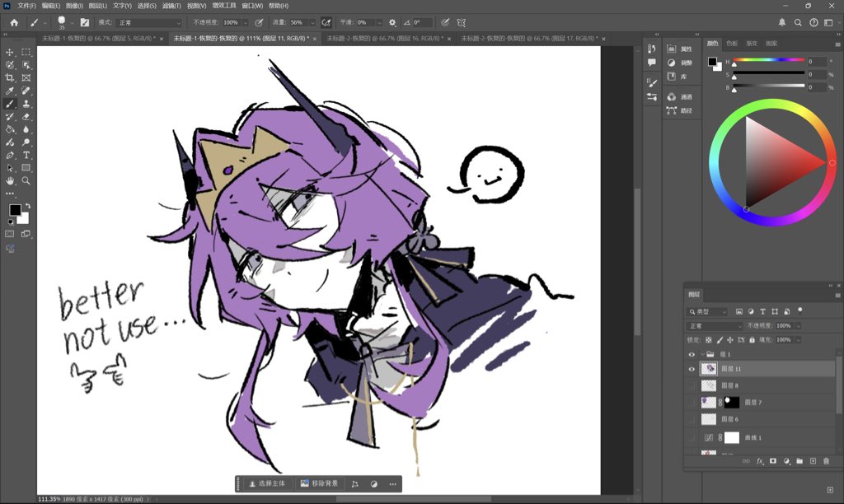Toggle lock transparent pixels

708,340
